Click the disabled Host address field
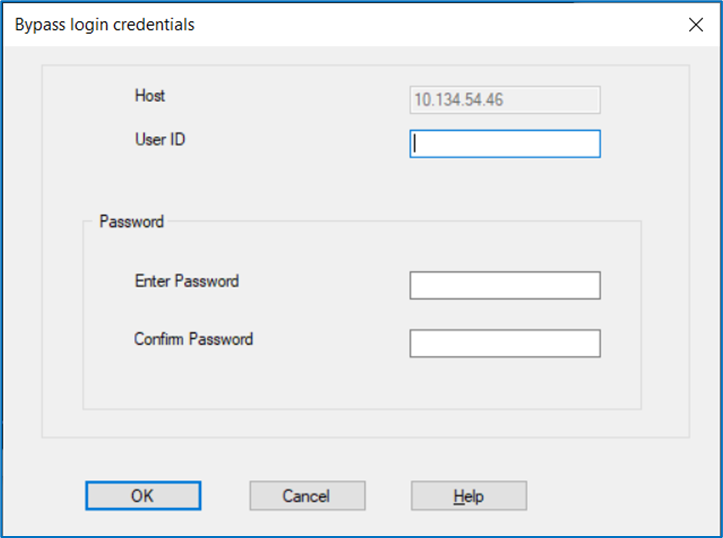The width and height of the screenshot is (723, 538). point(505,99)
